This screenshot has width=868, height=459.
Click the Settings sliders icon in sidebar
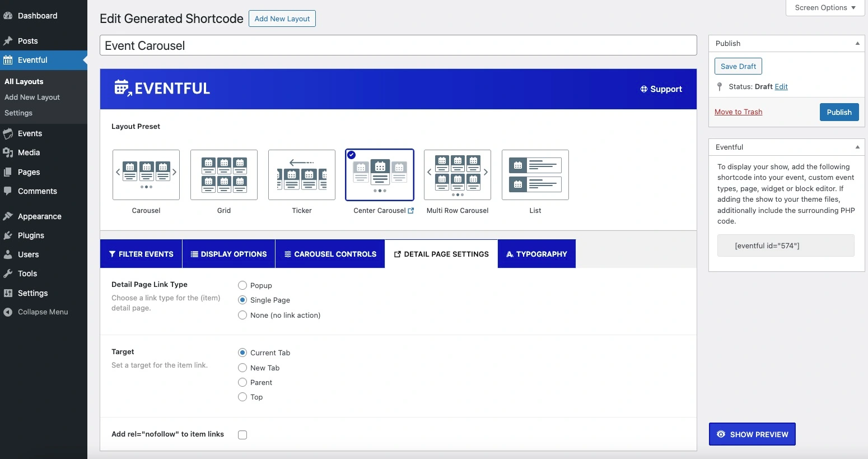click(x=8, y=293)
